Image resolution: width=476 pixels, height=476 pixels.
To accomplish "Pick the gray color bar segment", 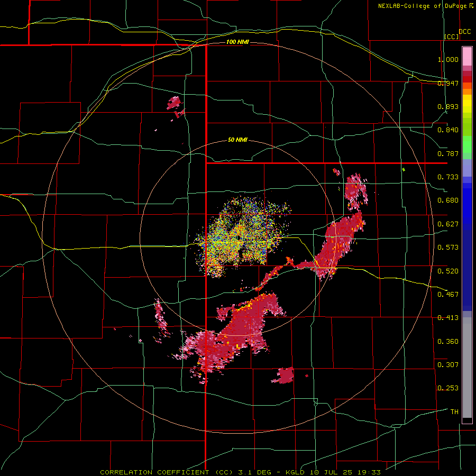I will (x=467, y=368).
